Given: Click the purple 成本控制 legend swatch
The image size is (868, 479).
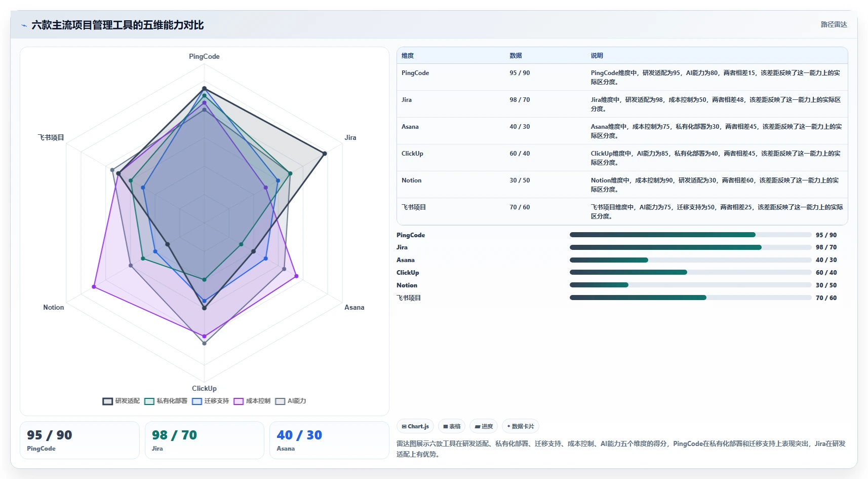Looking at the screenshot, I should (x=239, y=401).
